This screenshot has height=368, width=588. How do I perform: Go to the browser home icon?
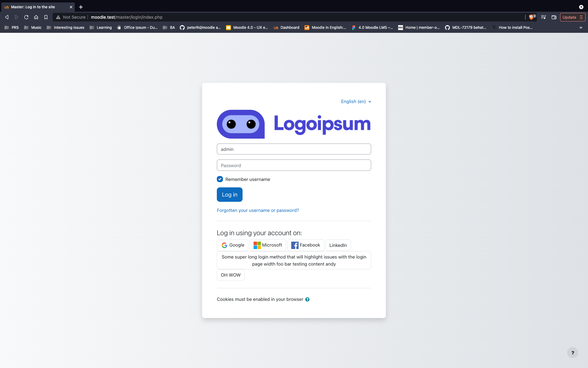(36, 17)
